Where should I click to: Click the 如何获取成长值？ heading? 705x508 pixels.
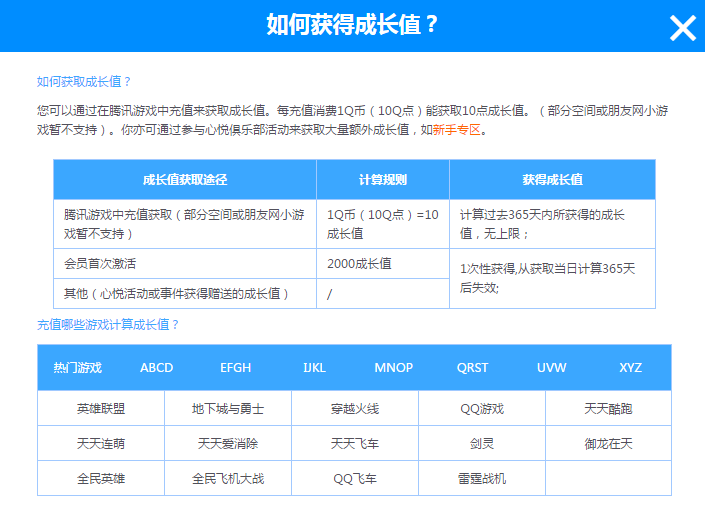coord(84,81)
